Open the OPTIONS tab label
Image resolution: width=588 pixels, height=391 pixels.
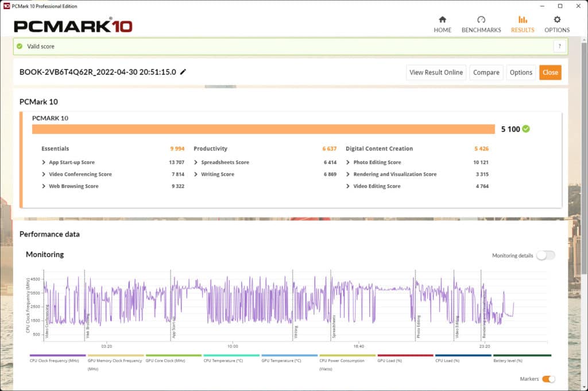[557, 30]
